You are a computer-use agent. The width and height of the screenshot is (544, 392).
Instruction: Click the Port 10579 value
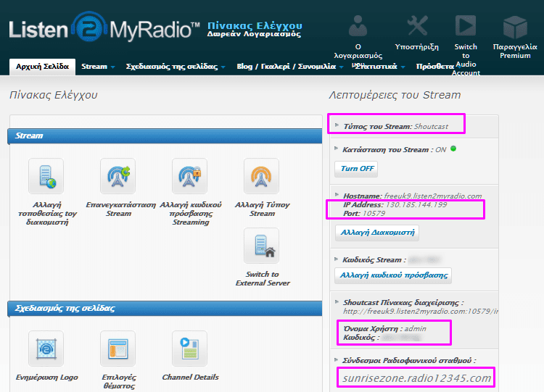(x=374, y=214)
